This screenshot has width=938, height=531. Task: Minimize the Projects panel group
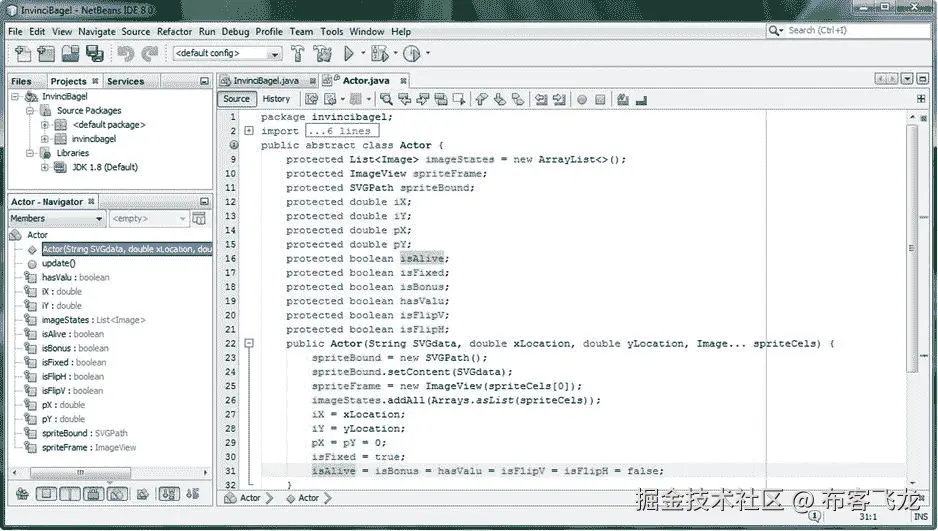(x=205, y=81)
